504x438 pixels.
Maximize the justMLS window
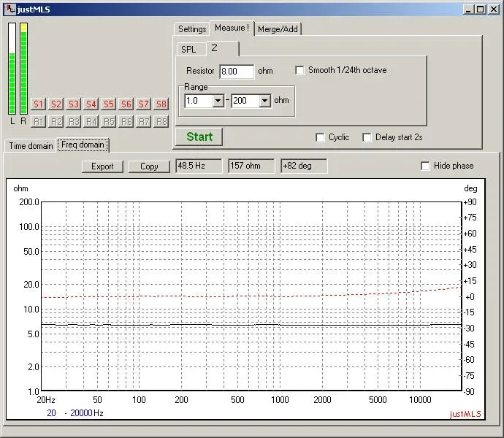(480, 9)
